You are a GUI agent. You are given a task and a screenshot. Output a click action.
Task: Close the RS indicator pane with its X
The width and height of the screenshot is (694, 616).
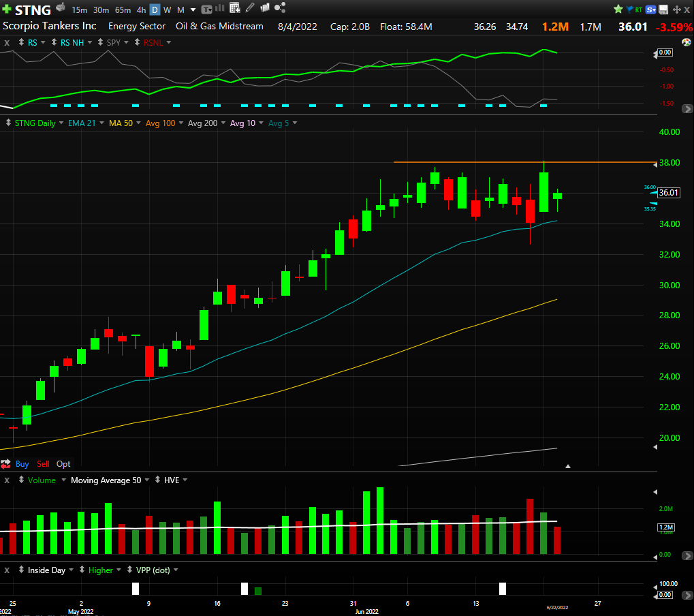pyautogui.click(x=7, y=43)
